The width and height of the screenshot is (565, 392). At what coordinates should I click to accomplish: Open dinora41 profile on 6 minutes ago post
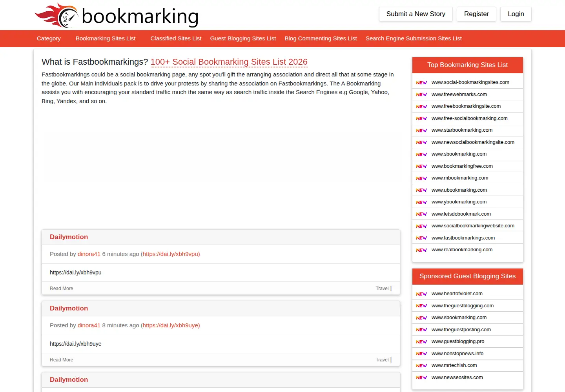pyautogui.click(x=89, y=254)
